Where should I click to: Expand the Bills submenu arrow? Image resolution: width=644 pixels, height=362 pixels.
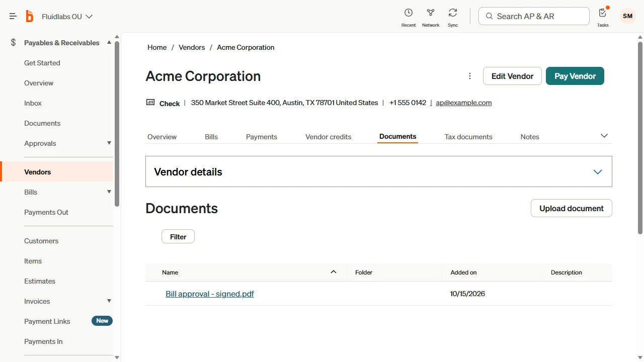point(109,192)
